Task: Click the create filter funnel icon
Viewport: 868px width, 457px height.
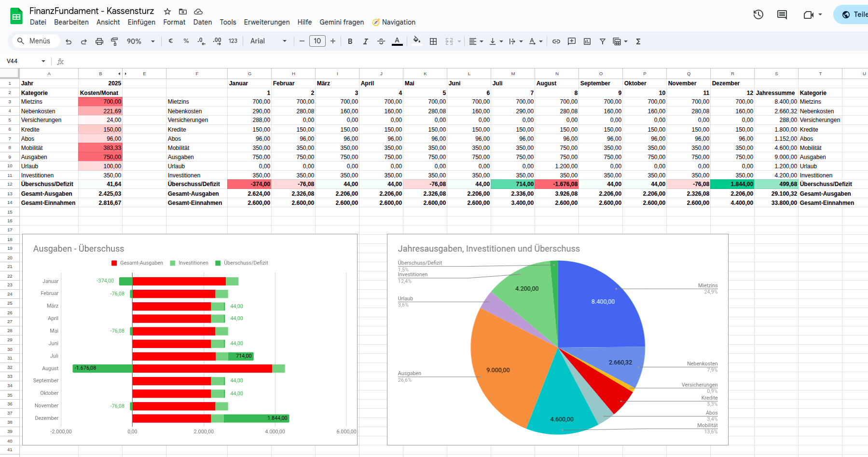Action: (602, 41)
